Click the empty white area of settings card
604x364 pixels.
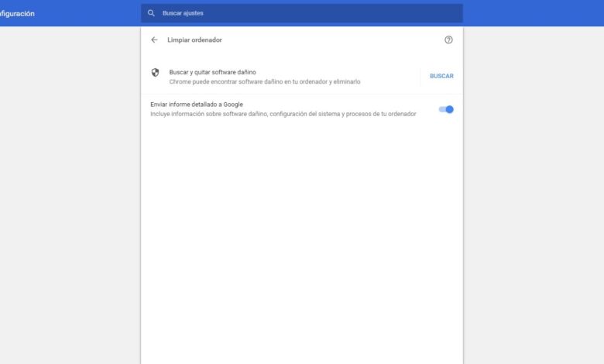302,239
